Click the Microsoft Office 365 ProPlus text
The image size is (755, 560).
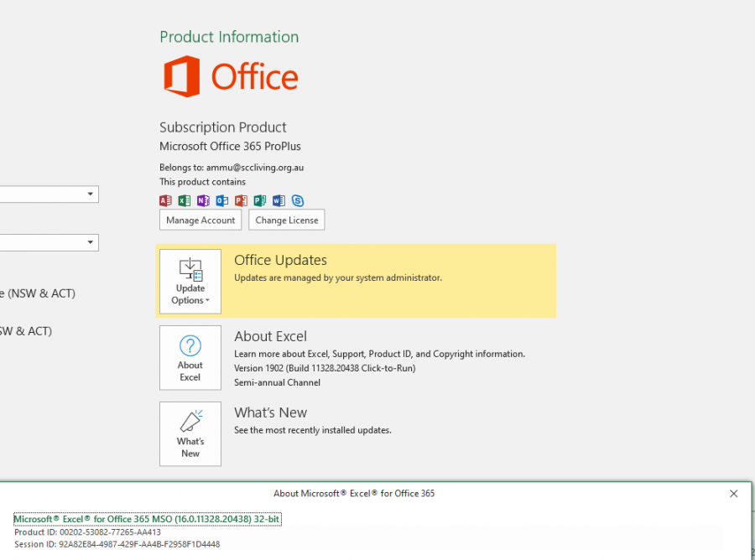[230, 146]
